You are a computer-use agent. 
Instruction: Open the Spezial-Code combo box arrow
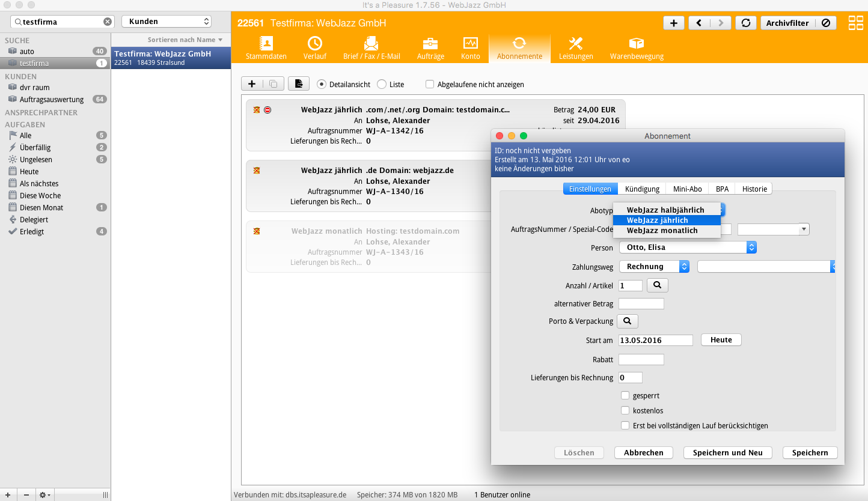click(x=804, y=229)
